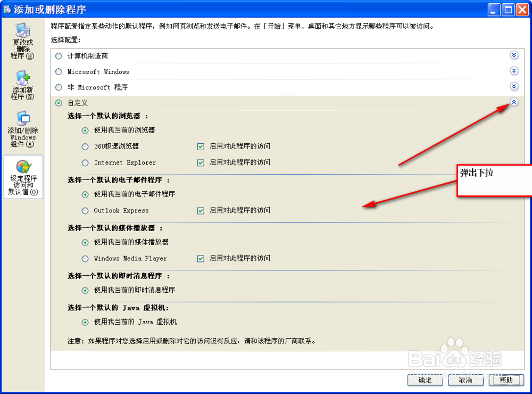
Task: Choose 使用我当前的即时消息程序 radio
Action: pyautogui.click(x=85, y=290)
